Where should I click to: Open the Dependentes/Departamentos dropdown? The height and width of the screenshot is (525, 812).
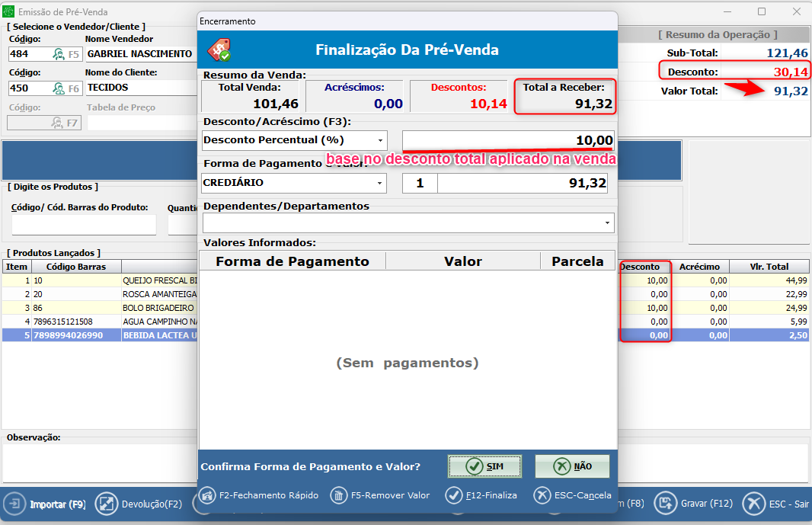(x=607, y=222)
